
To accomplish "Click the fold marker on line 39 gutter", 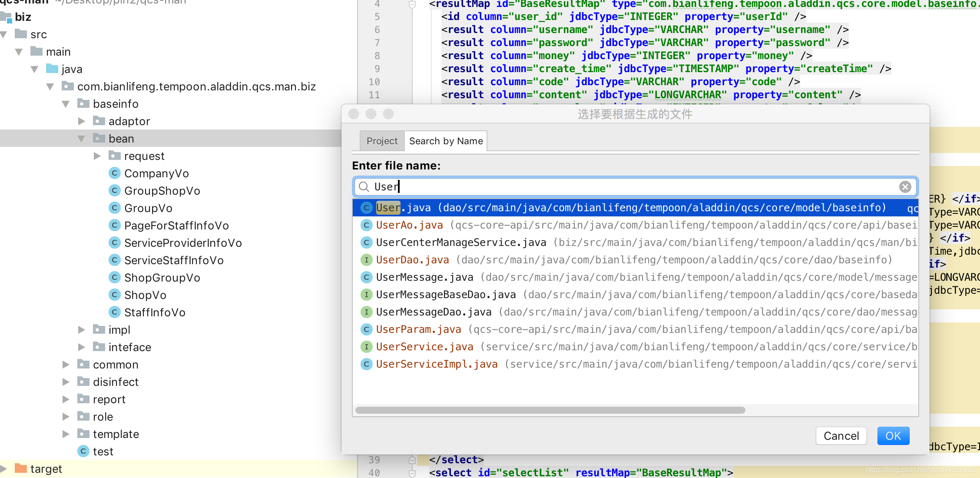I will coord(412,459).
